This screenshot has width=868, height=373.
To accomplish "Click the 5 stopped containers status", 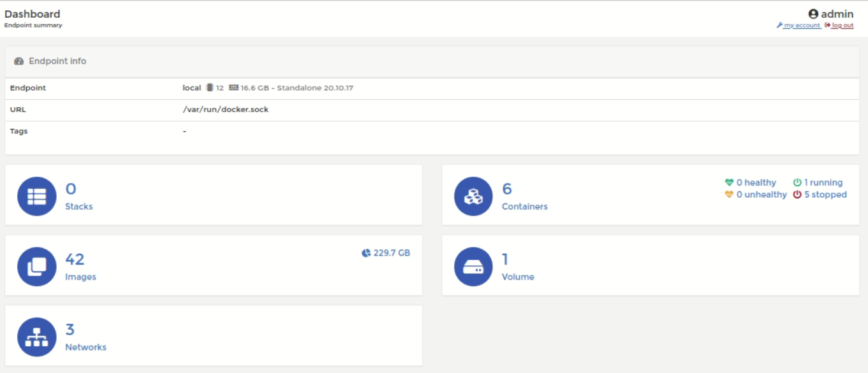I will tap(825, 194).
